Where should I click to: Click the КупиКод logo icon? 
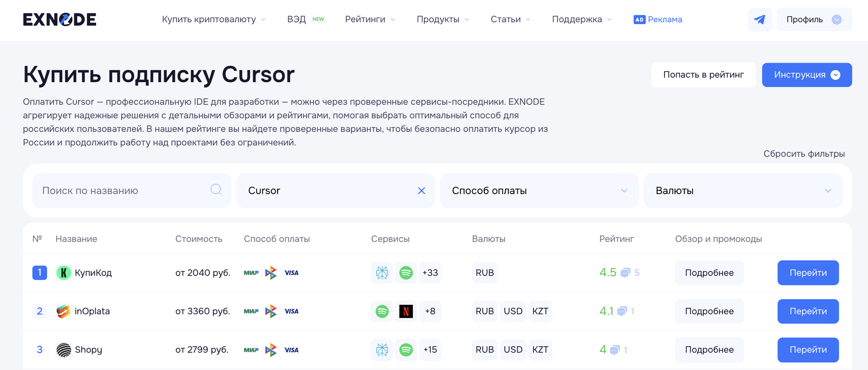[64, 273]
